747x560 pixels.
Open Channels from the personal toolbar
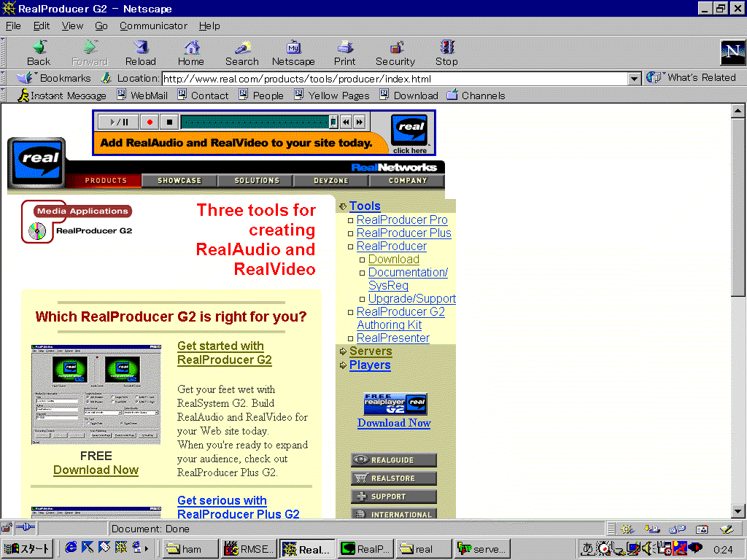pyautogui.click(x=476, y=96)
